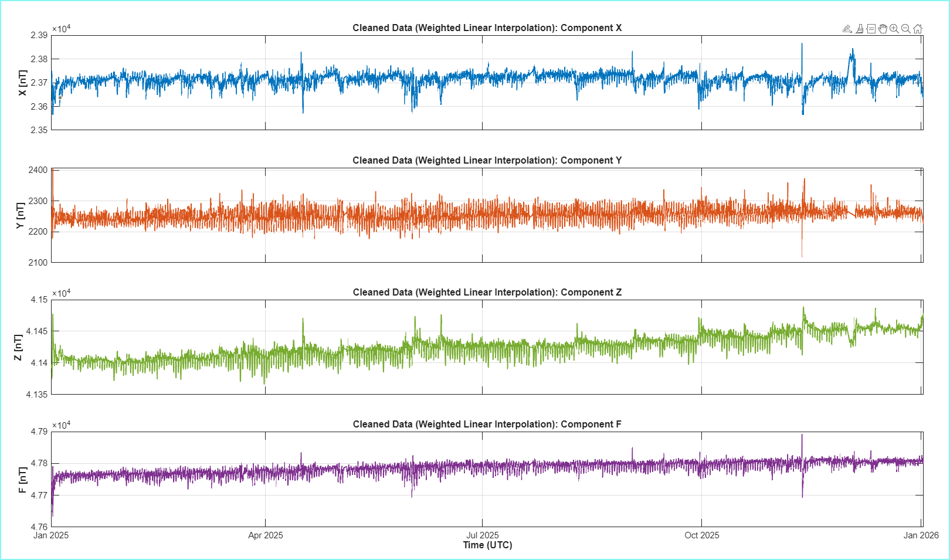Click the "Time (UTC)" axis label
950x560 pixels.
click(x=487, y=545)
